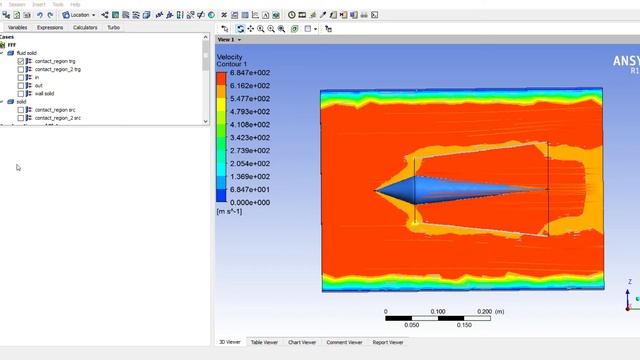Check the contact_region src checkbox
Viewport: 640px width, 360px height.
(x=21, y=110)
